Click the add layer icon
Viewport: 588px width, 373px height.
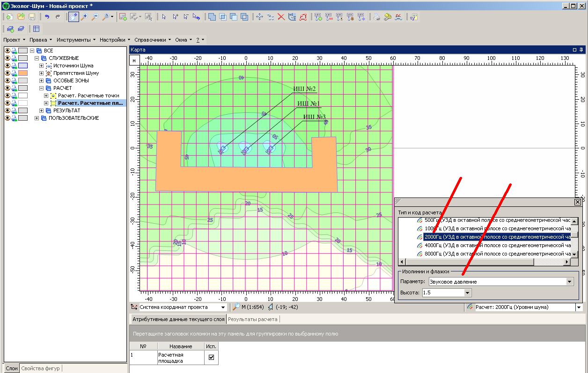(x=123, y=17)
